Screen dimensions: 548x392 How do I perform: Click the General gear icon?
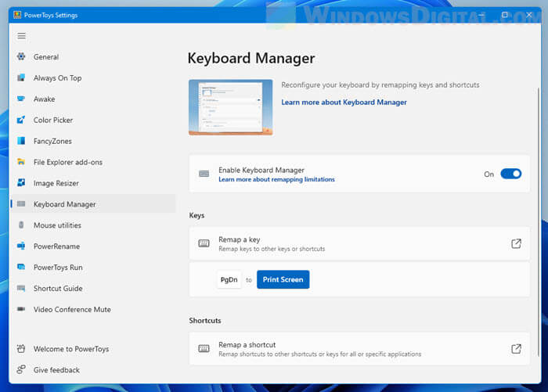click(x=21, y=56)
